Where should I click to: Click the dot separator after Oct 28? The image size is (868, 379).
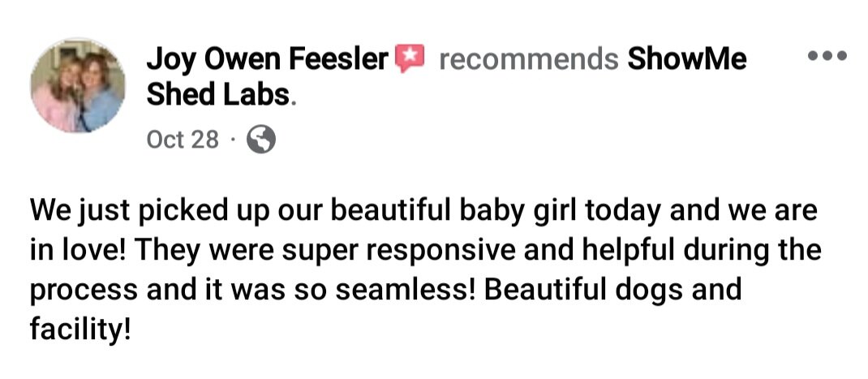(x=233, y=139)
